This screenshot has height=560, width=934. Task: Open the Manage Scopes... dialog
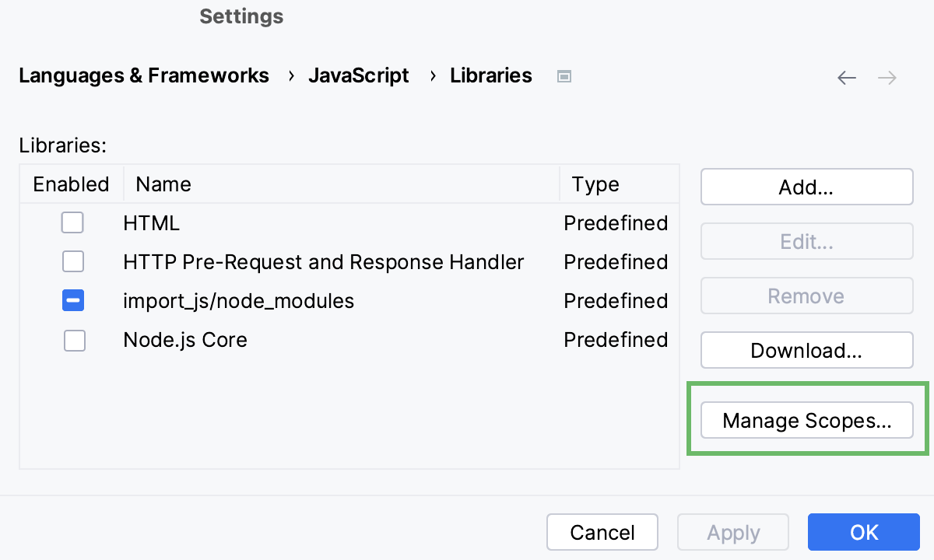coord(806,421)
